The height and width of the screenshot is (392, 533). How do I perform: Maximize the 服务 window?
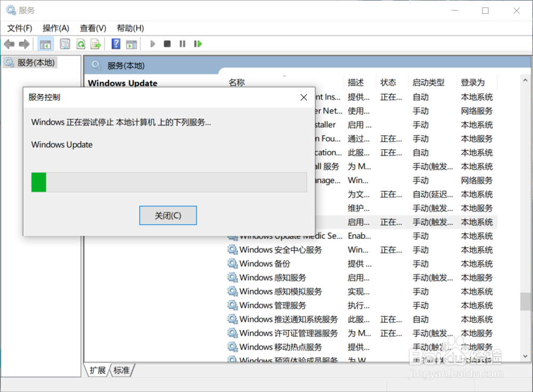click(486, 11)
